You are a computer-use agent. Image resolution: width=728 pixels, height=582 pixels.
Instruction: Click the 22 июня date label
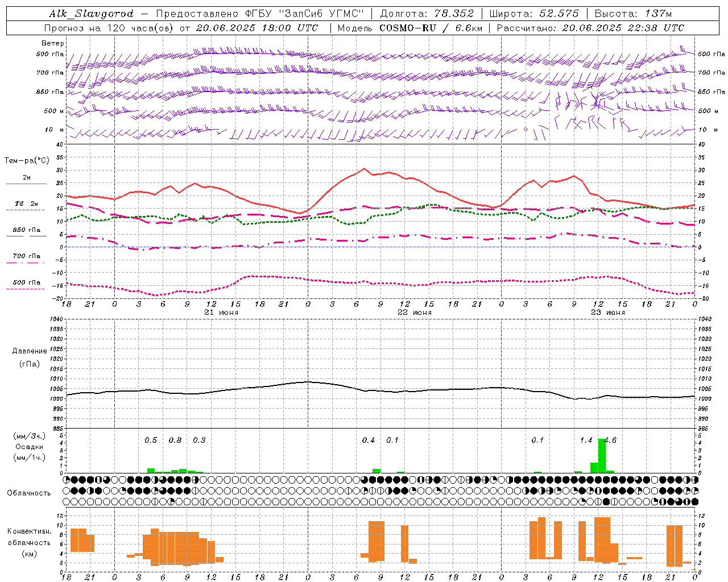pyautogui.click(x=415, y=313)
